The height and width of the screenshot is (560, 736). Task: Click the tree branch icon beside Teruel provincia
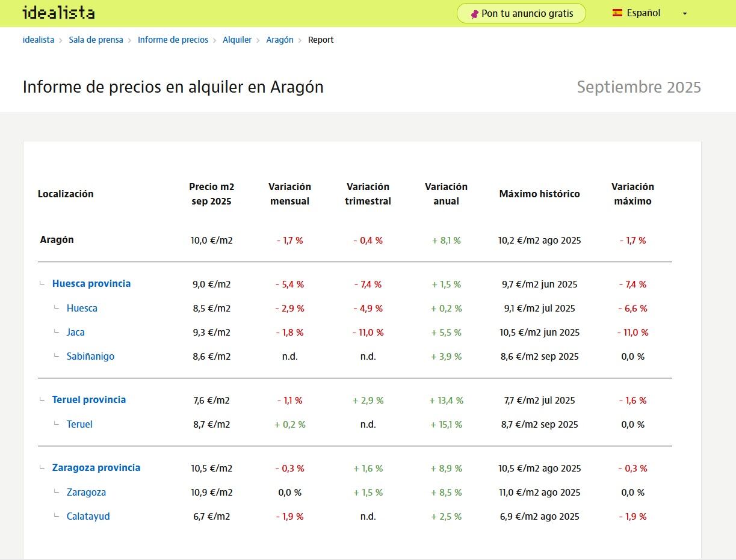[41, 399]
